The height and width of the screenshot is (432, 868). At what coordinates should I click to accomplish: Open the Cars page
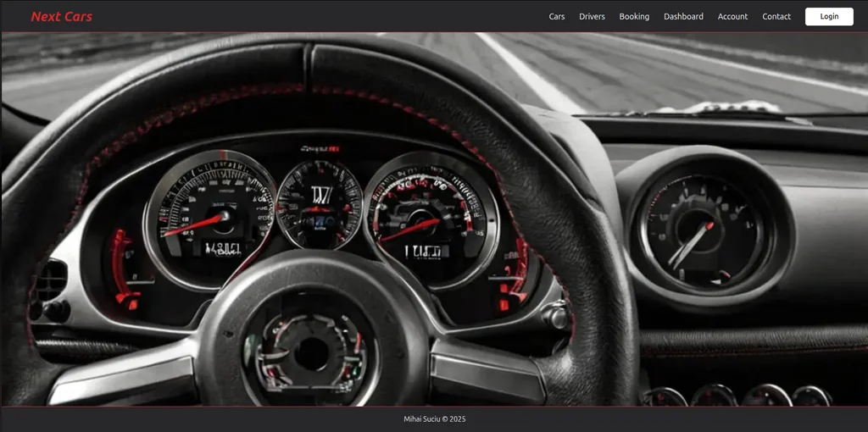coord(556,17)
